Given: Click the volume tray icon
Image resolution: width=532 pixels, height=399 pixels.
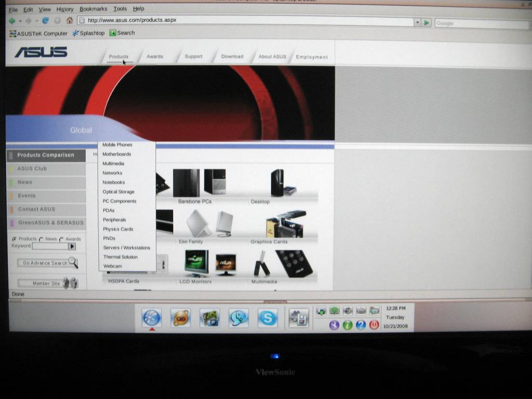Looking at the screenshot, I should tap(348, 311).
